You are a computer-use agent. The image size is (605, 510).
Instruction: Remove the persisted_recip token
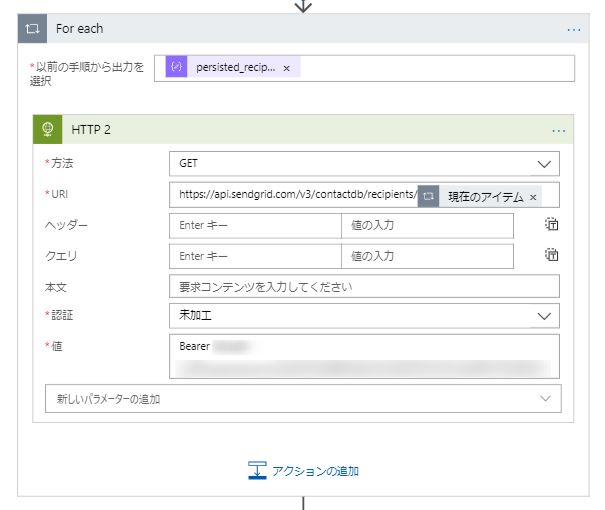coord(286,68)
